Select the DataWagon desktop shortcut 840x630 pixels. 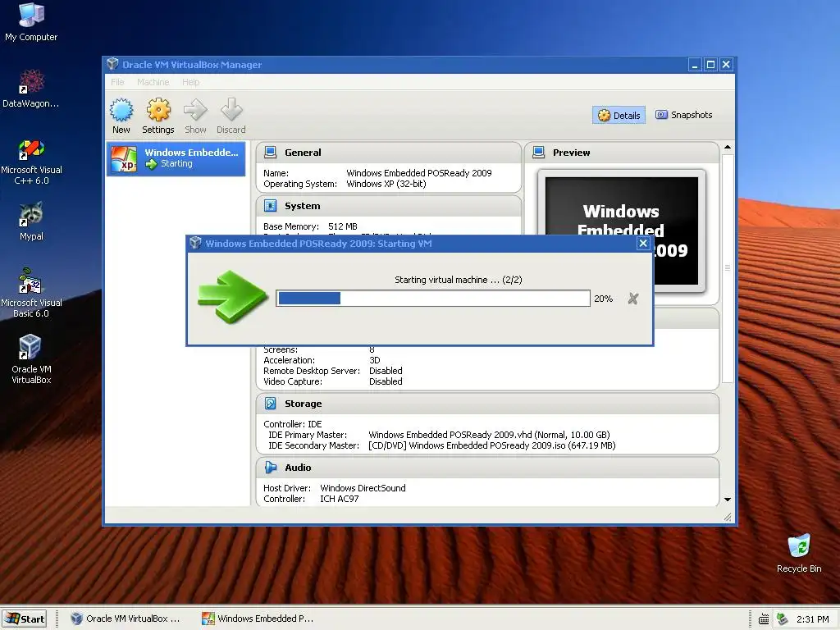[x=31, y=89]
